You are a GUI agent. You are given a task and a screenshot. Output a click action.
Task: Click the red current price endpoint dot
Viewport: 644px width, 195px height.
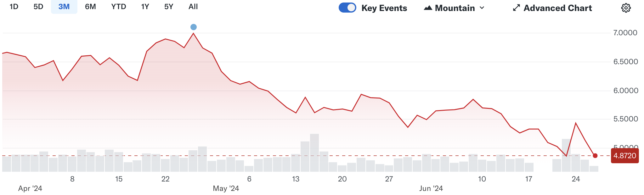(x=595, y=156)
